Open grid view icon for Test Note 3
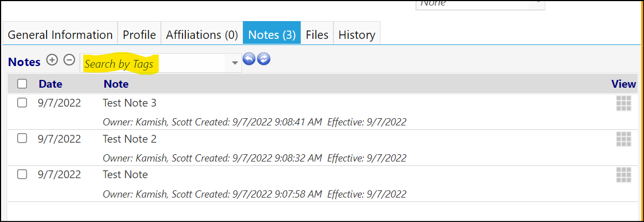Screen dimensions: 644x222 (x=623, y=104)
